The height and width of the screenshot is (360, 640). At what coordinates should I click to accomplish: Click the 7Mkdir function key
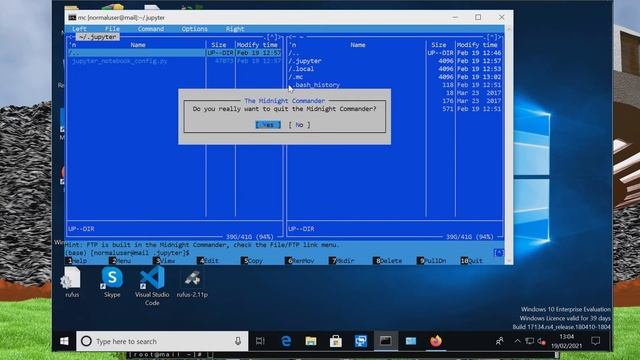(342, 260)
